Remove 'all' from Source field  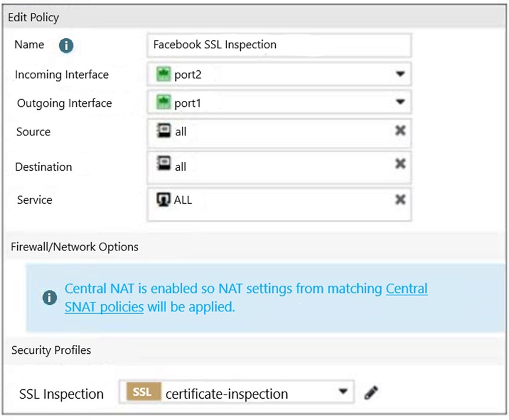[x=400, y=131]
